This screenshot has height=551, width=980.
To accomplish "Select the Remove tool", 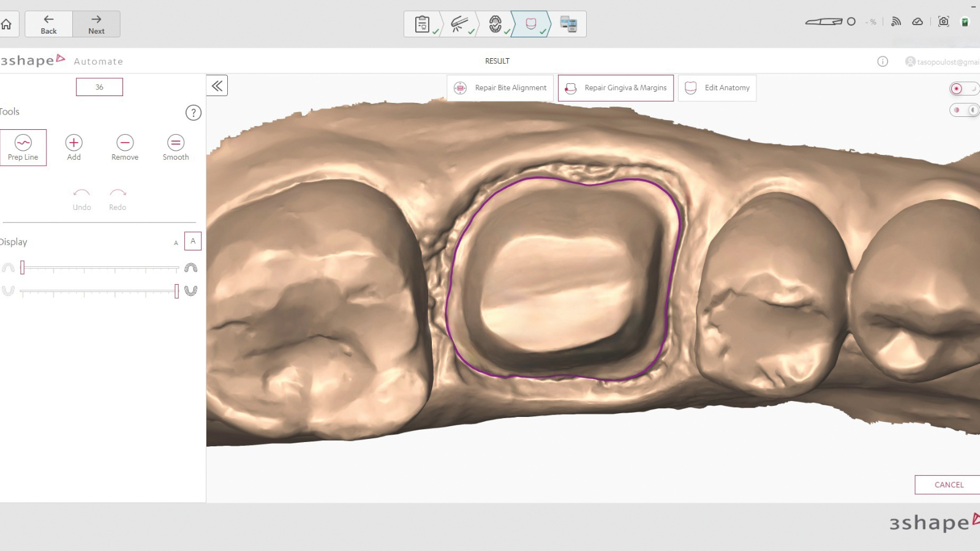I will click(125, 148).
